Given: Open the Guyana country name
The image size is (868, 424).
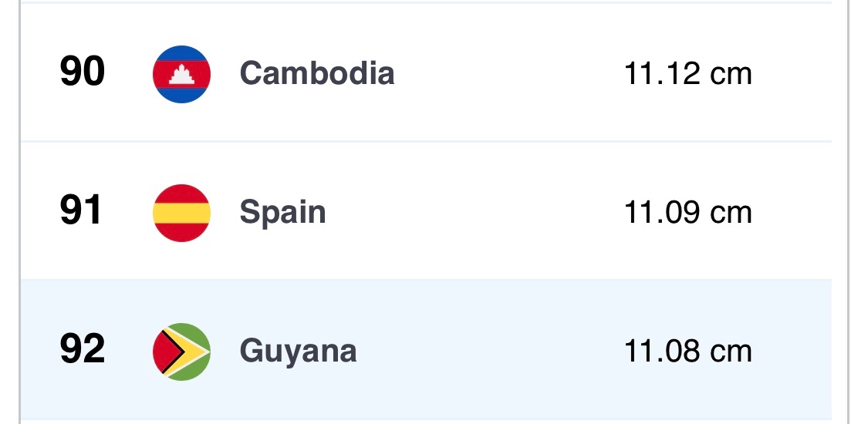Looking at the screenshot, I should 298,352.
